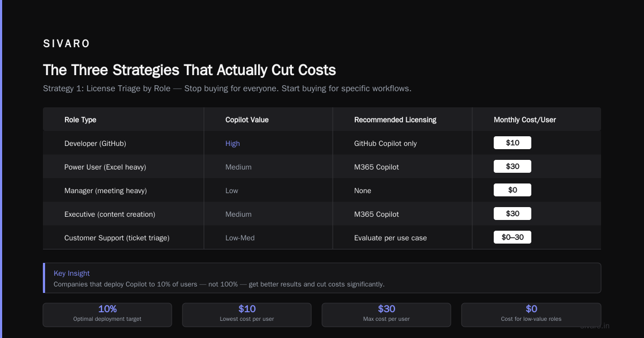Click the SIVARO logo text

coord(67,44)
